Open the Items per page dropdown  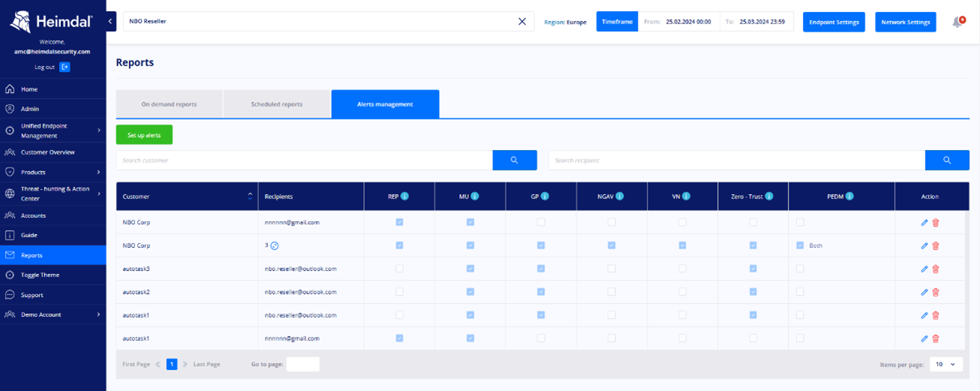point(945,364)
